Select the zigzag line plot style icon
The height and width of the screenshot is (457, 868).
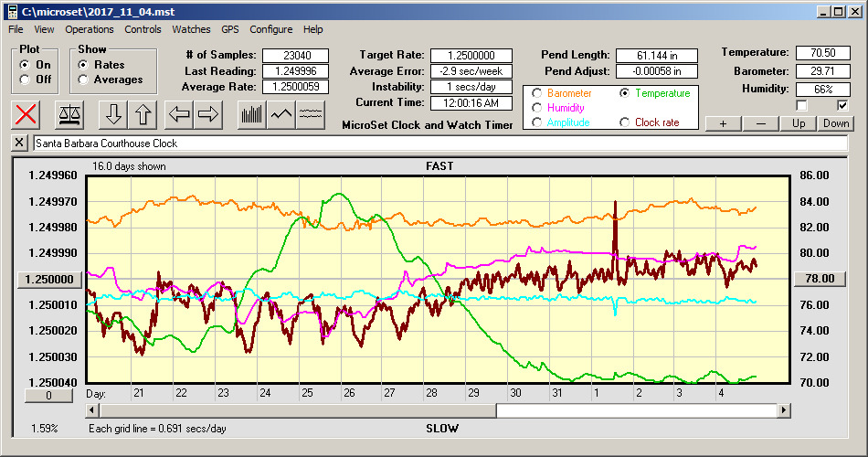pyautogui.click(x=281, y=114)
